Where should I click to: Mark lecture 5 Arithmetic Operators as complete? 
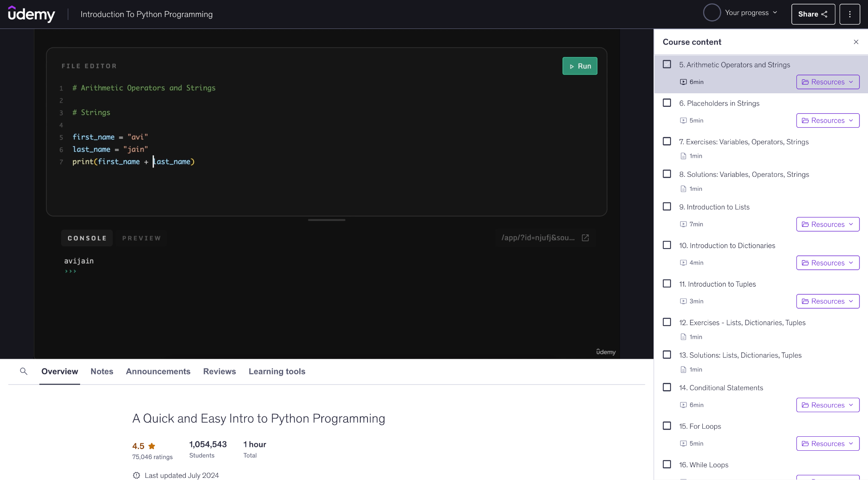(667, 64)
